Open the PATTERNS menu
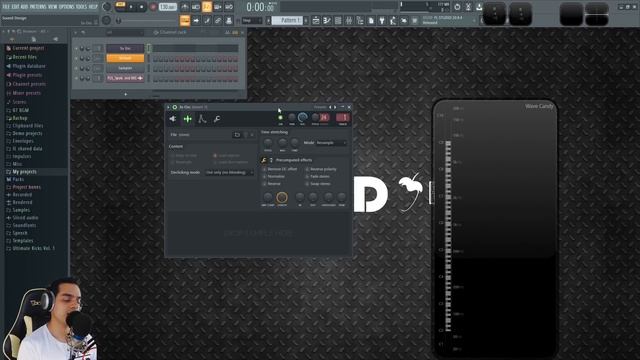This screenshot has width=640, height=360. click(38, 7)
